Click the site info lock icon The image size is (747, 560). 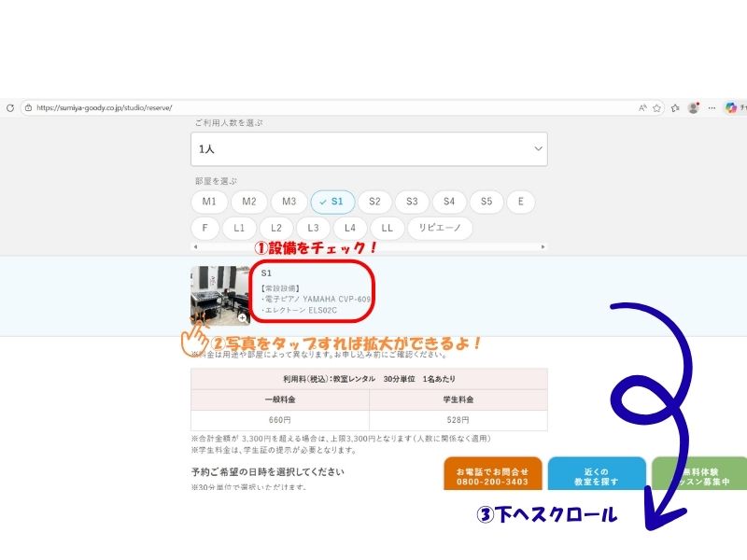[27, 108]
